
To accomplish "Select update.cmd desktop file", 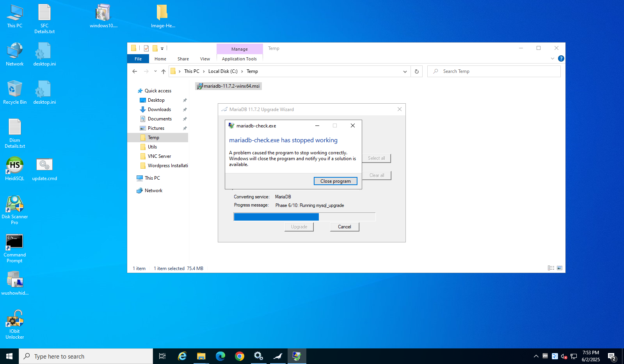I will (x=44, y=169).
